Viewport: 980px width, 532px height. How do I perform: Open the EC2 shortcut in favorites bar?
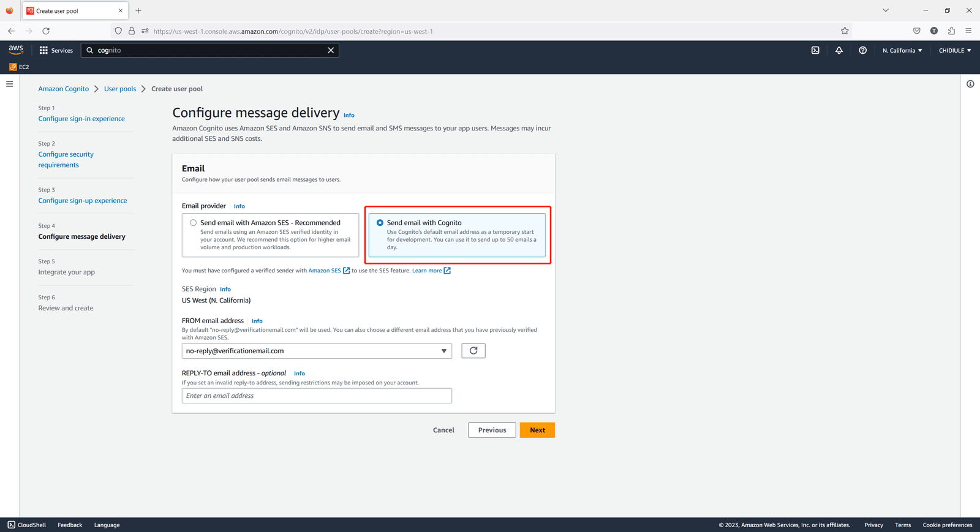[x=19, y=67]
